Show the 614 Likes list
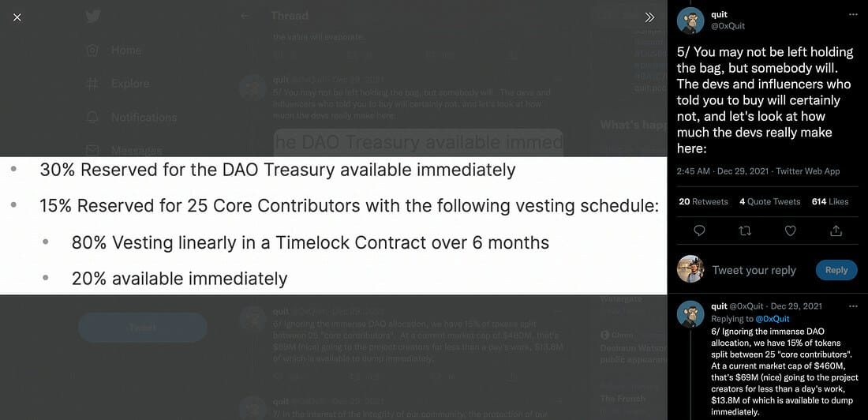The width and height of the screenshot is (868, 420). (x=830, y=201)
